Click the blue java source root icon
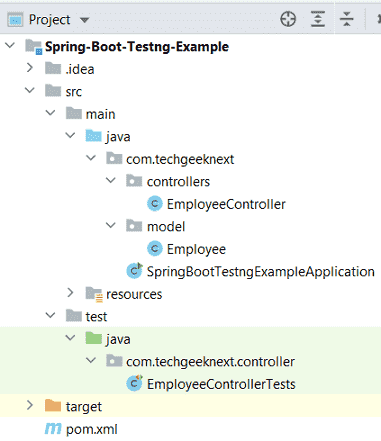The height and width of the screenshot is (441, 381). point(94,135)
